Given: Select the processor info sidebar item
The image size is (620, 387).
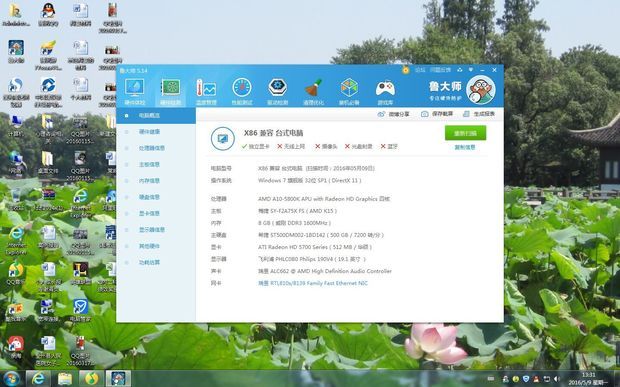Looking at the screenshot, I should (x=156, y=148).
